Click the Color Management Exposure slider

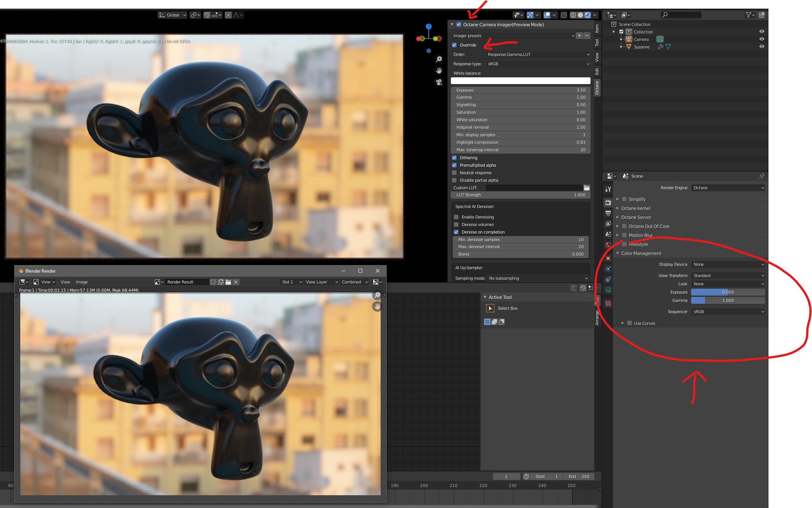click(x=728, y=292)
